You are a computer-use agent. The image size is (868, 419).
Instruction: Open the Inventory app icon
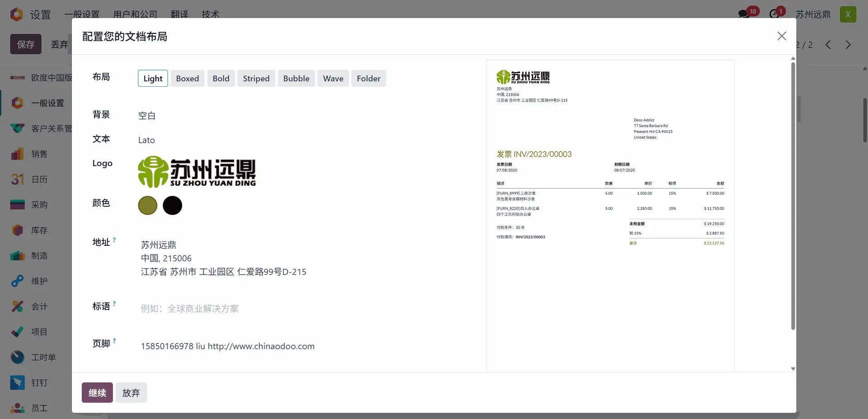pyautogui.click(x=17, y=231)
